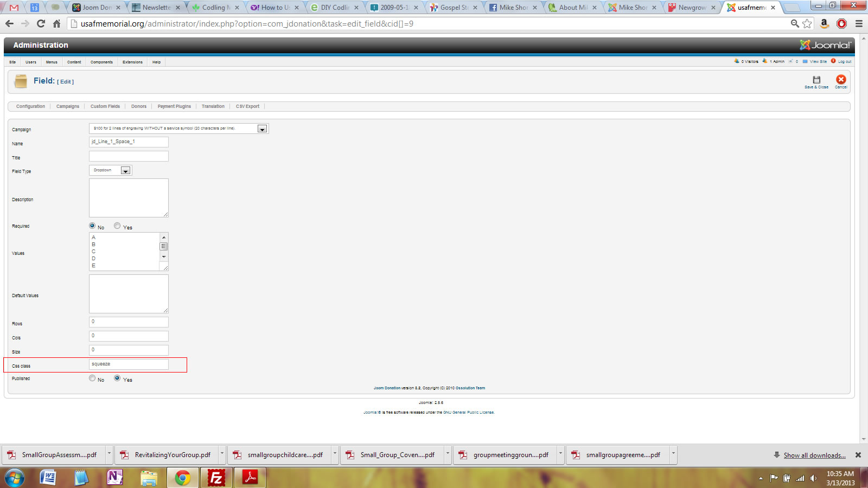Click the empty Title input field
This screenshot has height=488, width=868.
tap(129, 156)
